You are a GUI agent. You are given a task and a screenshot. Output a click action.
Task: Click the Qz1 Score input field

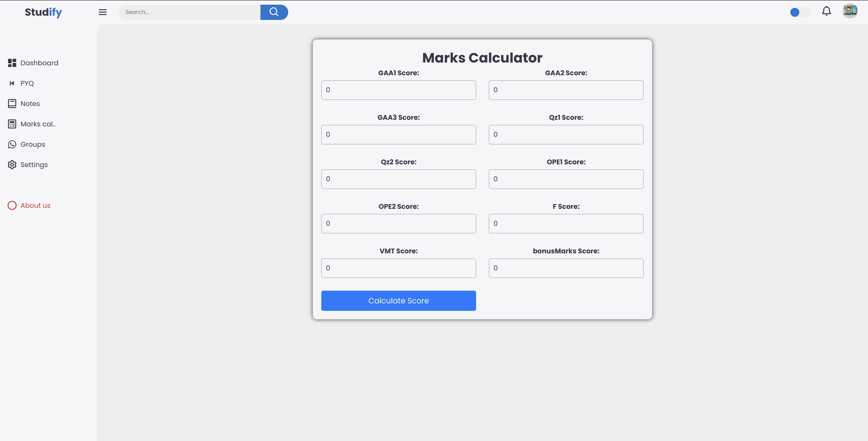pyautogui.click(x=566, y=134)
